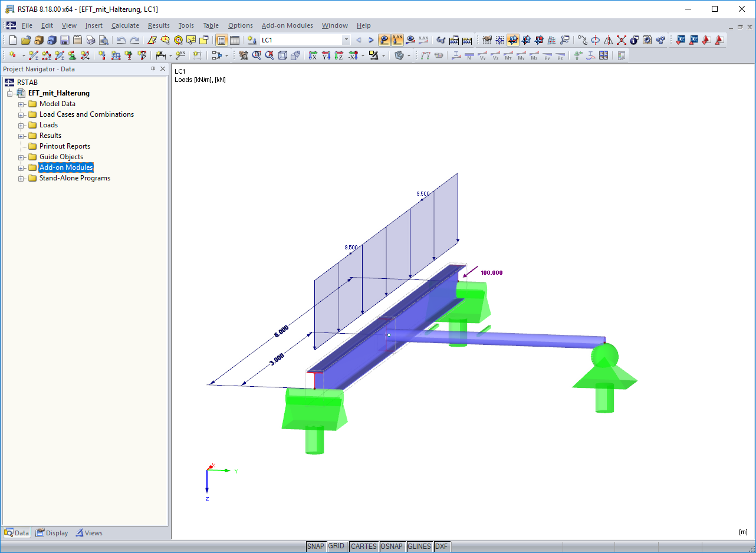Switch to the Display navigator tab

(52, 533)
